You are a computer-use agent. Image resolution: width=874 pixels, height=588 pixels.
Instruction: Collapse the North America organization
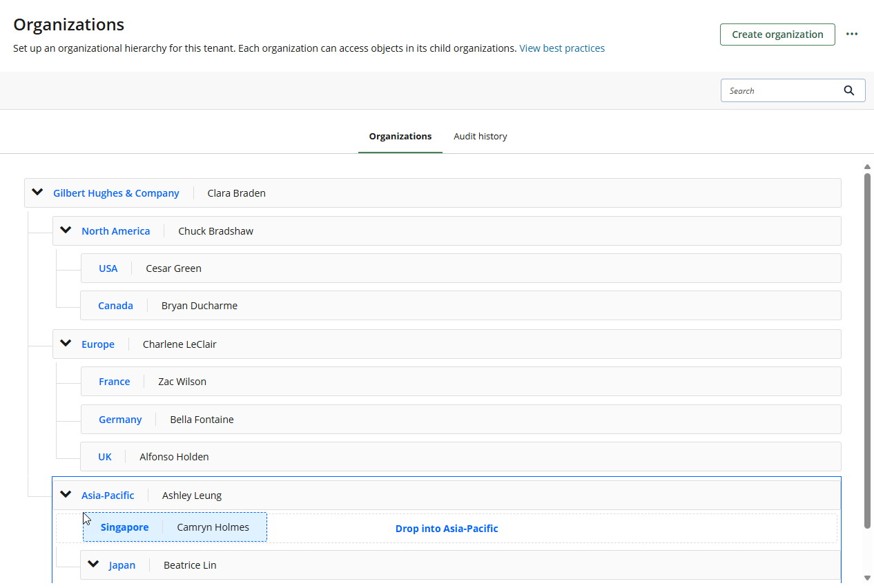[66, 231]
